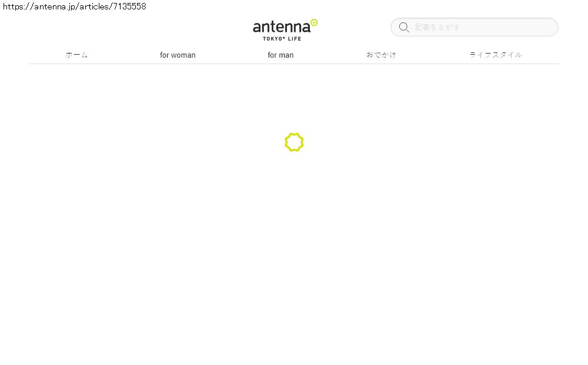The width and height of the screenshot is (588, 365).
Task: Switch to the for man category
Action: tap(280, 55)
